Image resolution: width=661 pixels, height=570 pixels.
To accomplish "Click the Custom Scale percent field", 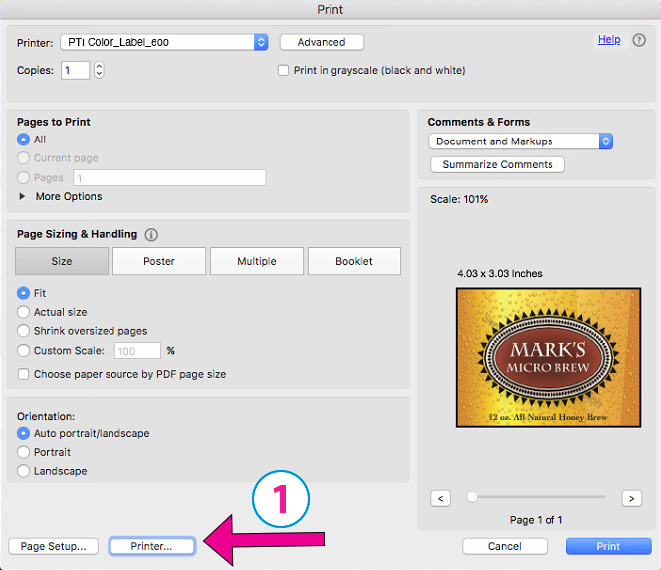I will (x=137, y=351).
